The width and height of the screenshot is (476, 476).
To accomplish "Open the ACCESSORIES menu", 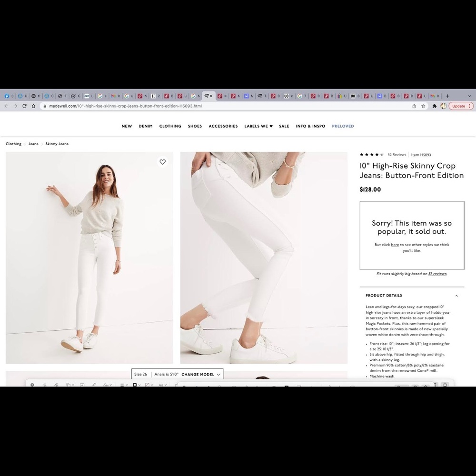I will 223,126.
